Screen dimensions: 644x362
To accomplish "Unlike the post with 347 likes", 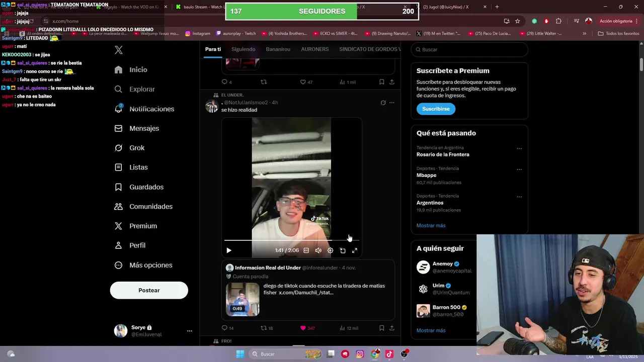I will [x=307, y=328].
